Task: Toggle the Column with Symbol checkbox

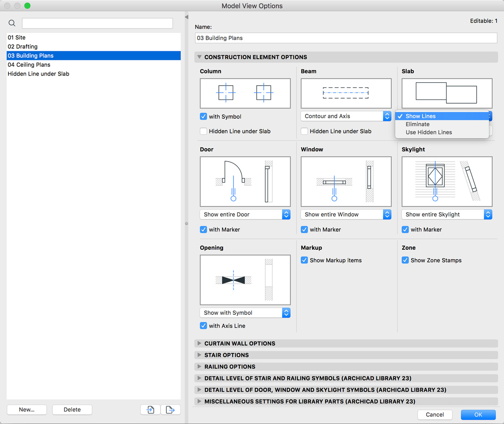Action: pyautogui.click(x=204, y=117)
